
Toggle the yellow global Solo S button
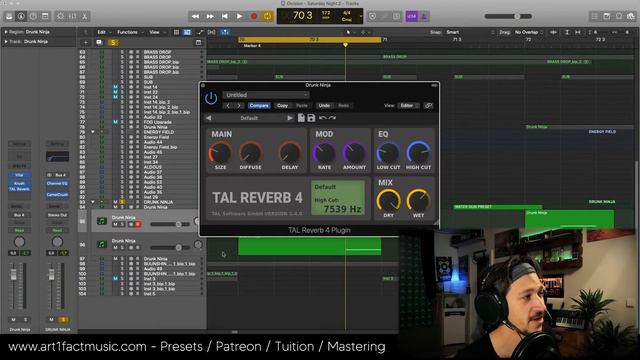tap(113, 42)
